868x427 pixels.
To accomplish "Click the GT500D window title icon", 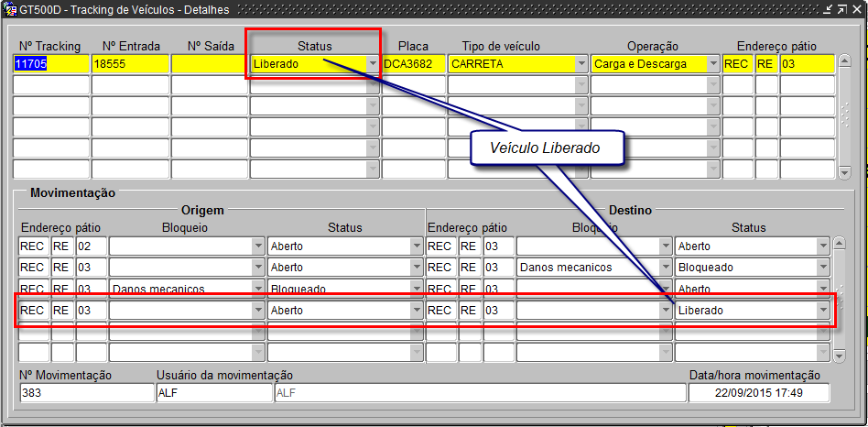I will [9, 9].
